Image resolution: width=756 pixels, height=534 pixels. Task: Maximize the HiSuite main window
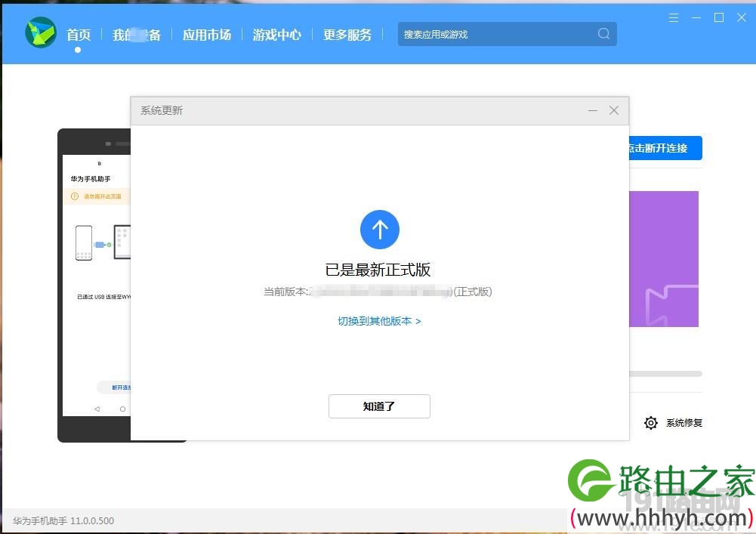[719, 18]
